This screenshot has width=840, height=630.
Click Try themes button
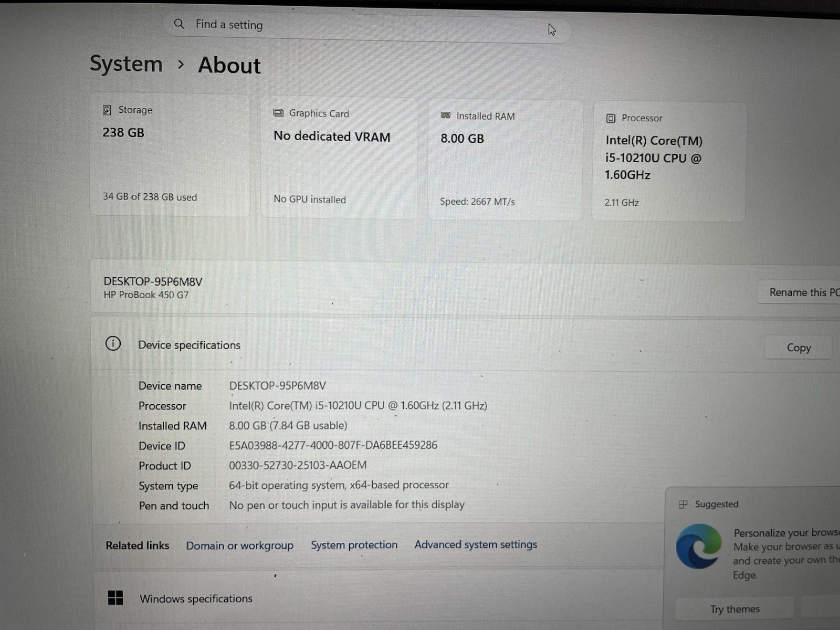coord(734,609)
